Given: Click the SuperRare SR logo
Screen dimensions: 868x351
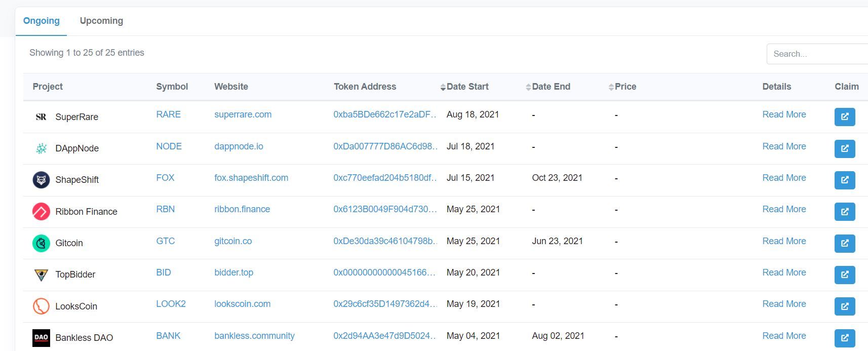Looking at the screenshot, I should coord(41,117).
